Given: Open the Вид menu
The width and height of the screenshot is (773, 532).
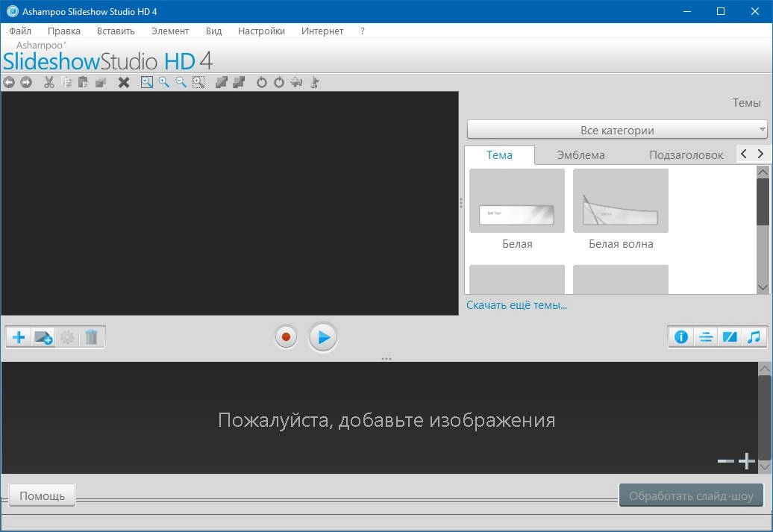Looking at the screenshot, I should (213, 31).
